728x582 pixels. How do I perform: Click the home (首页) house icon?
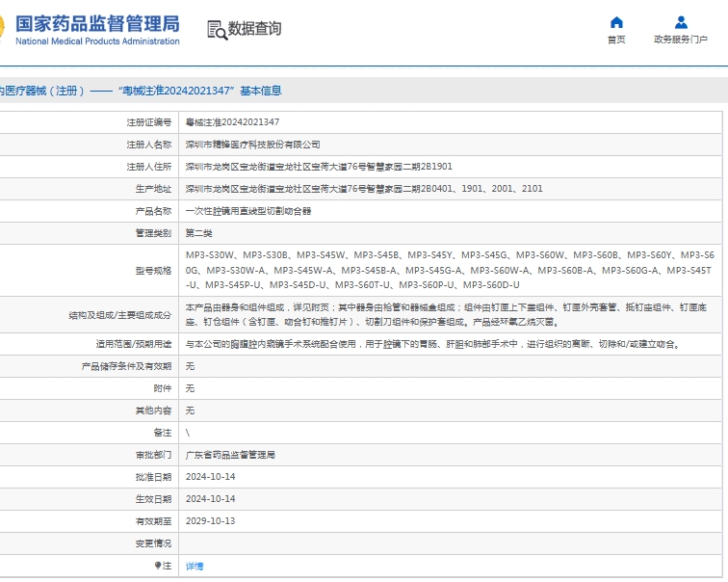[616, 22]
